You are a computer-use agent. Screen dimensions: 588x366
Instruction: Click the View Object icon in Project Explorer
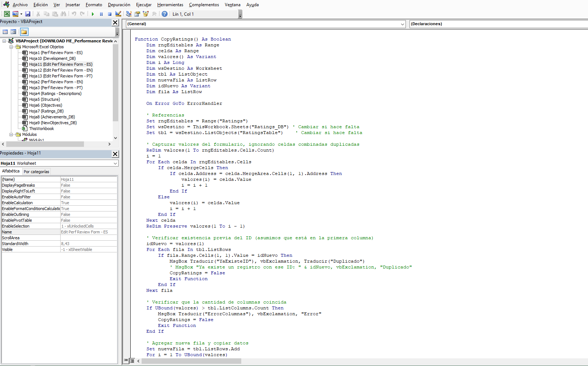13,31
